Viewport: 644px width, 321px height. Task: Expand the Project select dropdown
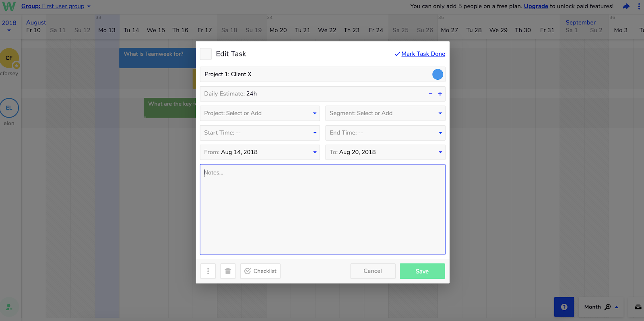tap(260, 113)
